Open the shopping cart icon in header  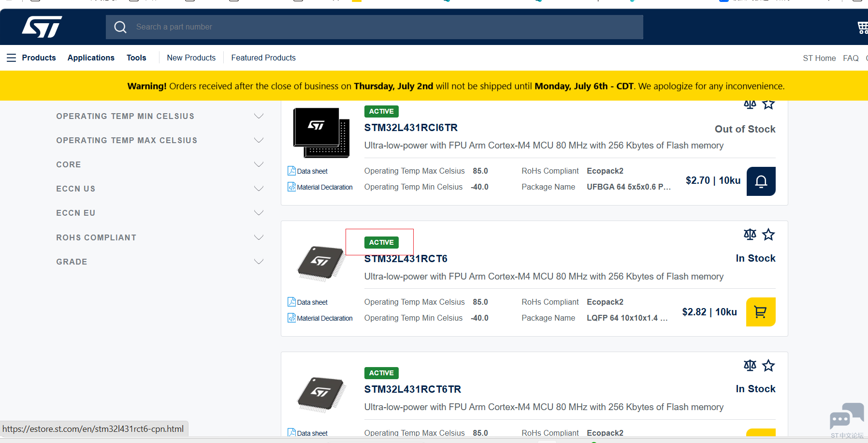[863, 28]
